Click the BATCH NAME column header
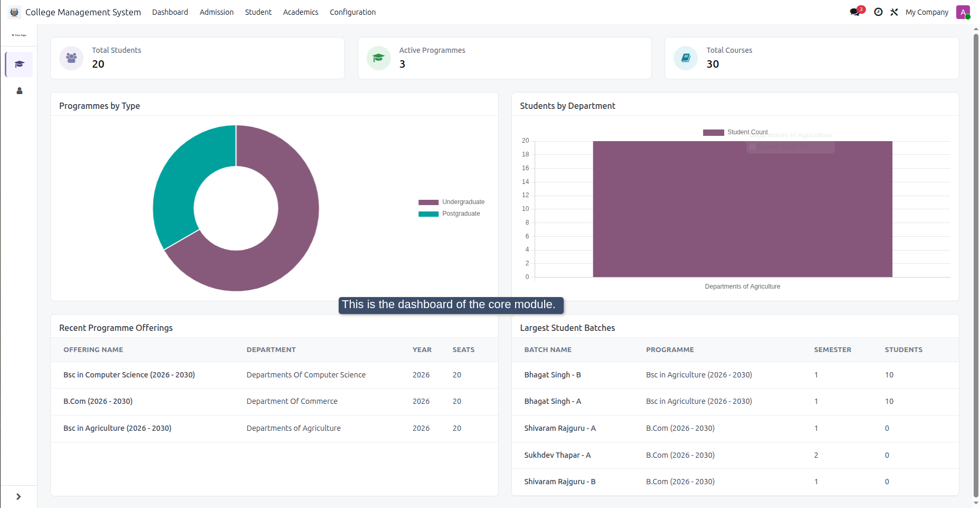 tap(548, 350)
